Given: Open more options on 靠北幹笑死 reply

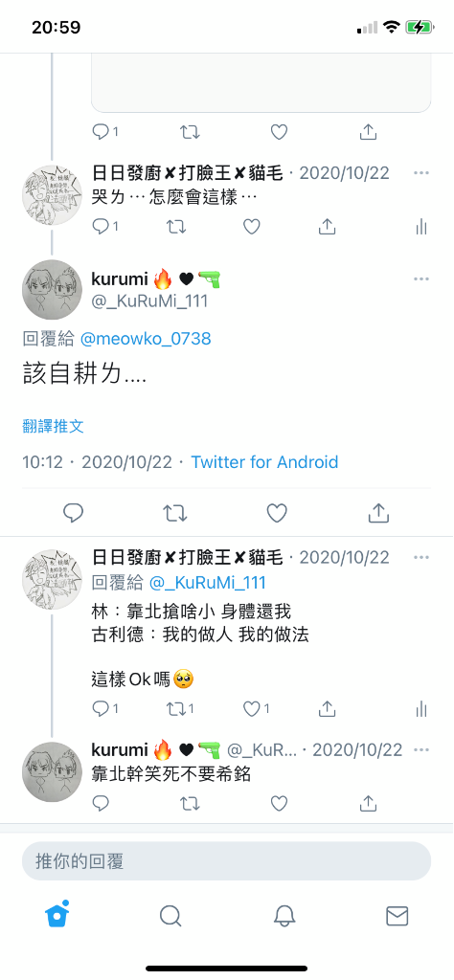Looking at the screenshot, I should [x=421, y=749].
